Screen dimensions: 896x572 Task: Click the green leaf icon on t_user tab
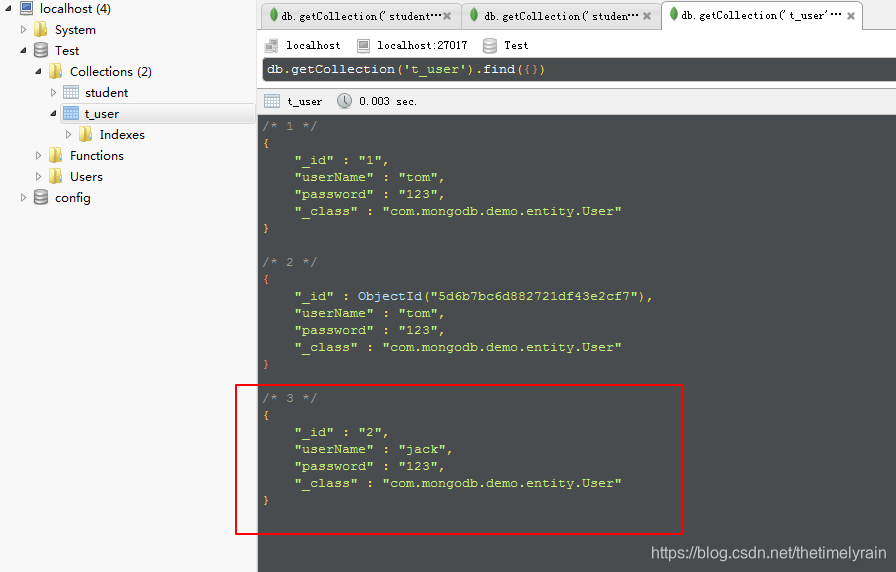pyautogui.click(x=674, y=14)
